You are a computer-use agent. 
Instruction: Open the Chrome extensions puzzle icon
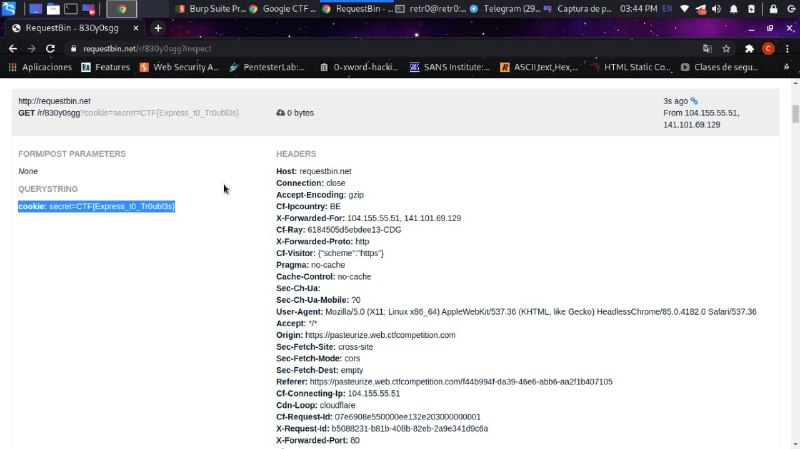pyautogui.click(x=749, y=48)
